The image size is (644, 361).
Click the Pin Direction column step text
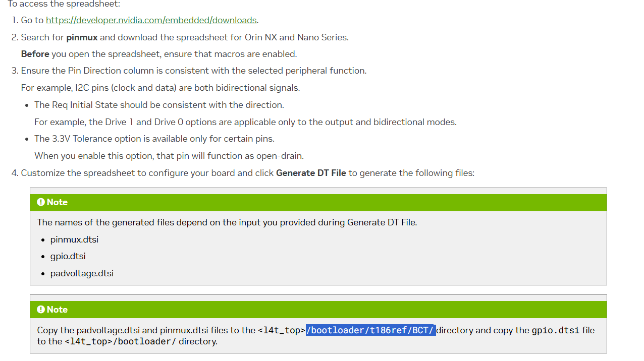(x=194, y=71)
